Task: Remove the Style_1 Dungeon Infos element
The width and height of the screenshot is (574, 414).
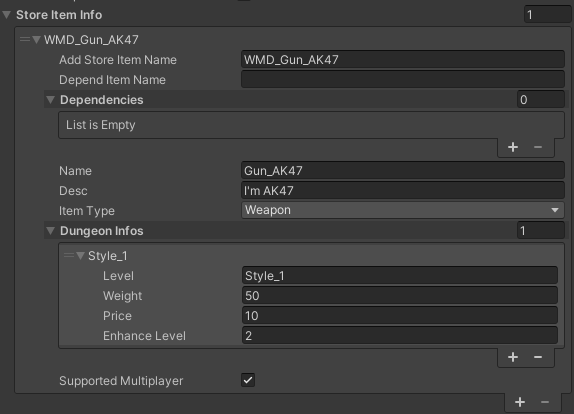Action: coord(538,357)
